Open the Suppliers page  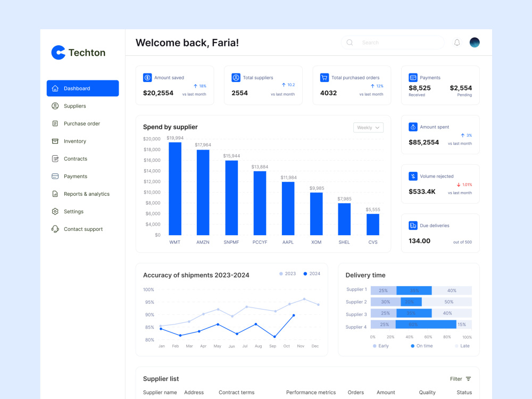coord(74,106)
